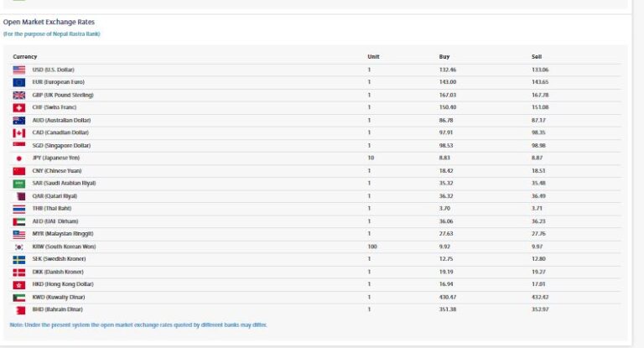The height and width of the screenshot is (348, 644).
Task: Click the South Korean Won flag icon
Action: [x=18, y=247]
